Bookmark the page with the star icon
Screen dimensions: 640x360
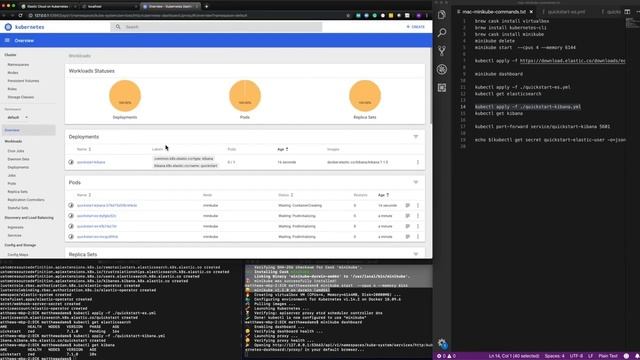click(348, 16)
